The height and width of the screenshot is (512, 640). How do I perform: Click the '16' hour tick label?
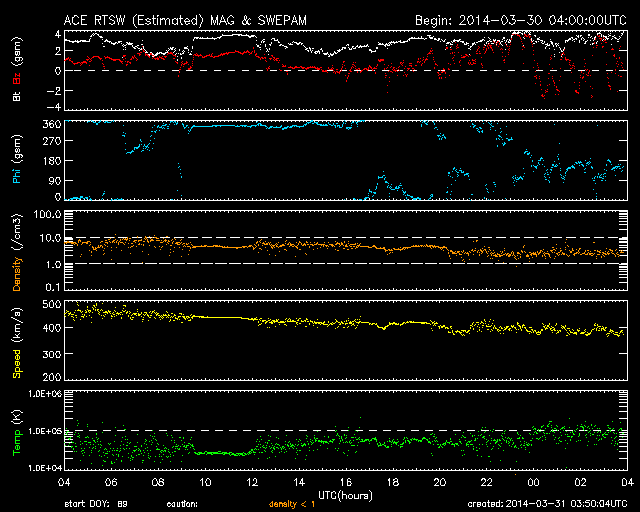(346, 482)
